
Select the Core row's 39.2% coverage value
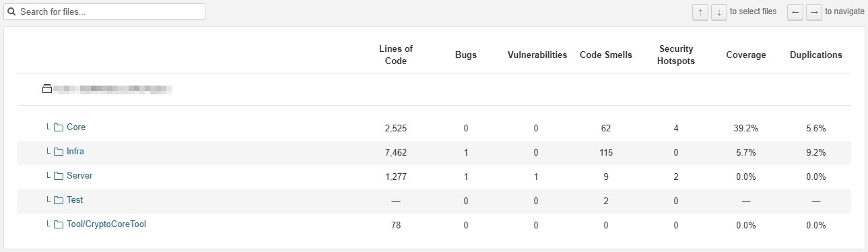tap(745, 128)
